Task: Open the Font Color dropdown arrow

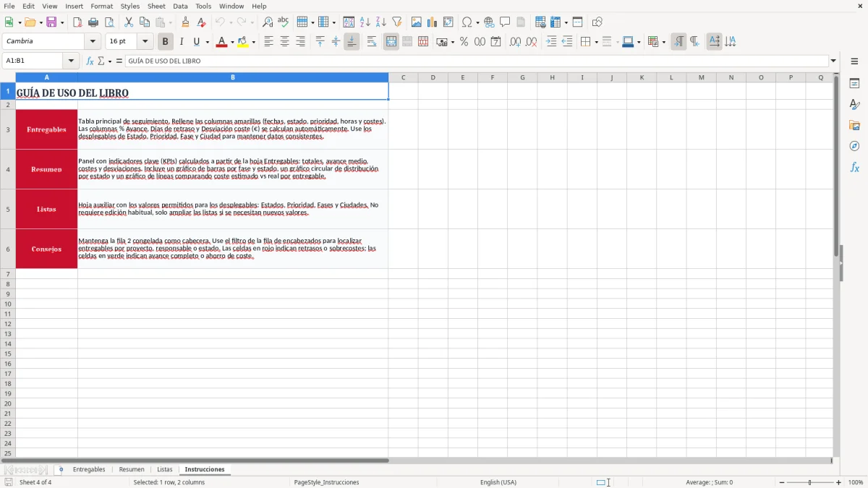Action: [x=232, y=42]
